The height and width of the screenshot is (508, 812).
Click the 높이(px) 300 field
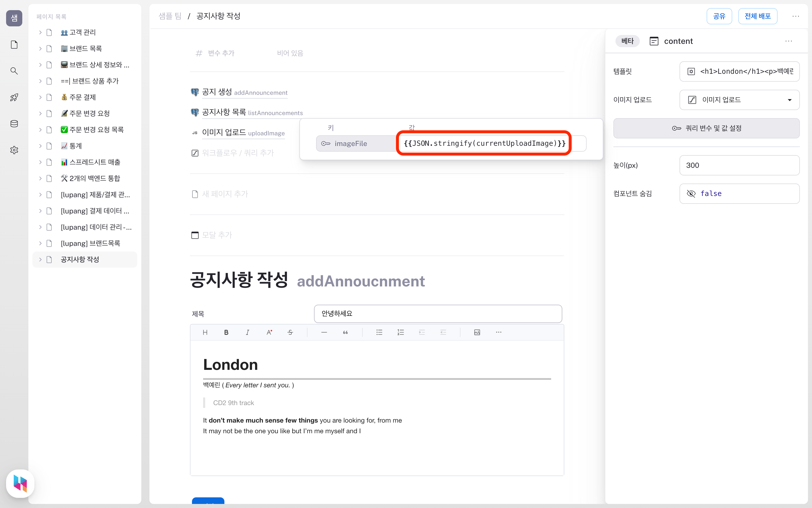pyautogui.click(x=740, y=165)
